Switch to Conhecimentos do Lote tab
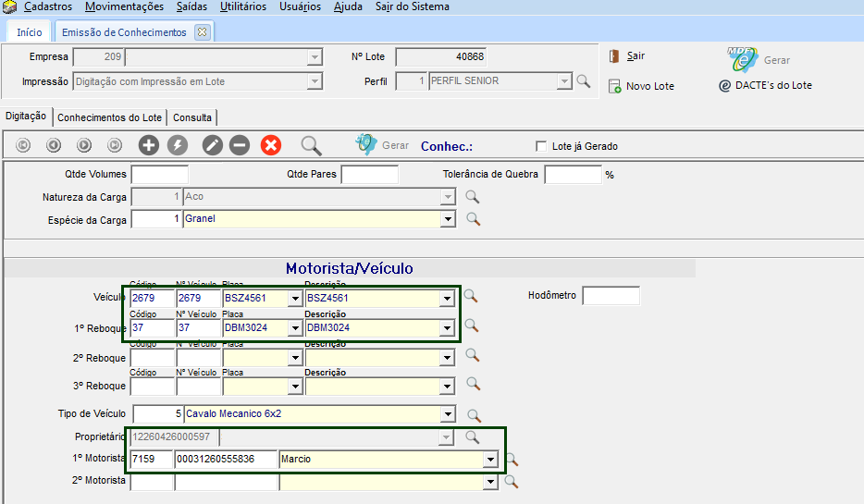Viewport: 864px width, 504px height. click(109, 117)
